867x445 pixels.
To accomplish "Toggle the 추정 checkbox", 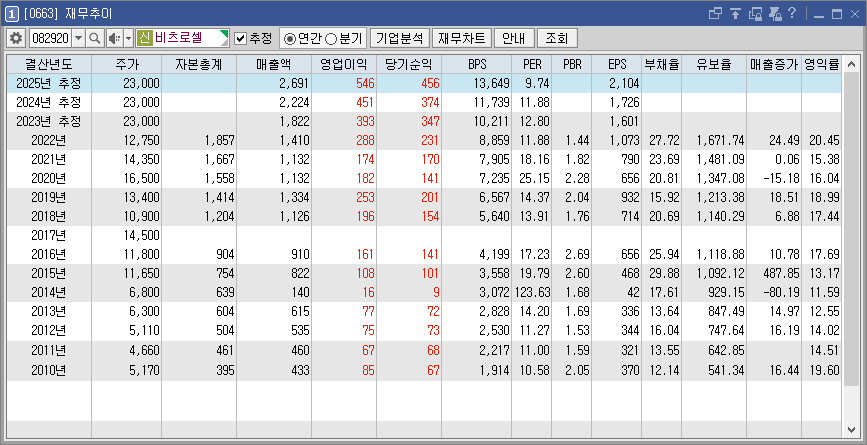I will click(x=240, y=38).
